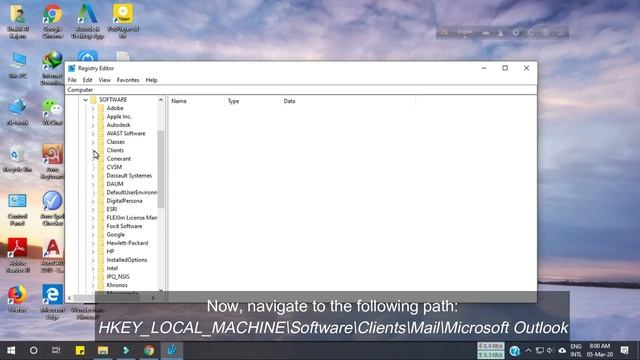This screenshot has height=360, width=640.
Task: Click the ENG INTL language indicator
Action: click(x=576, y=350)
